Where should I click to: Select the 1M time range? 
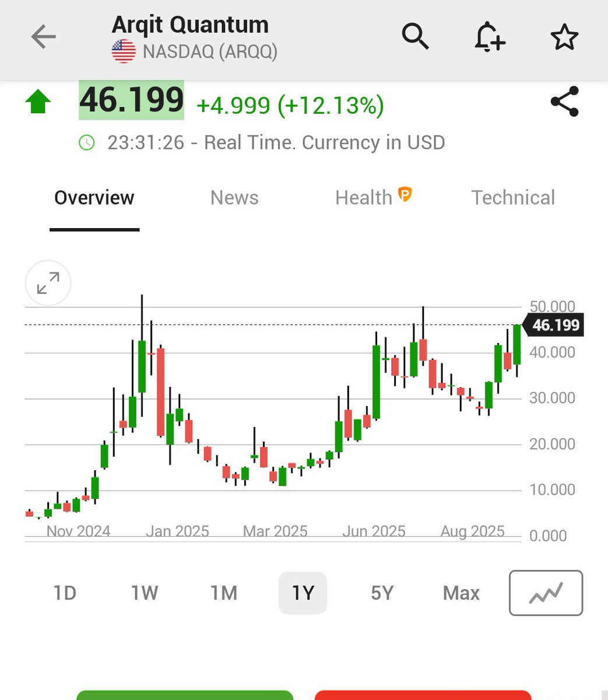click(224, 593)
